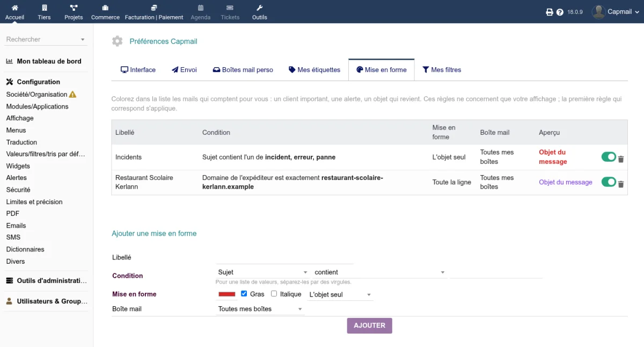Click the help question mark icon

click(560, 12)
